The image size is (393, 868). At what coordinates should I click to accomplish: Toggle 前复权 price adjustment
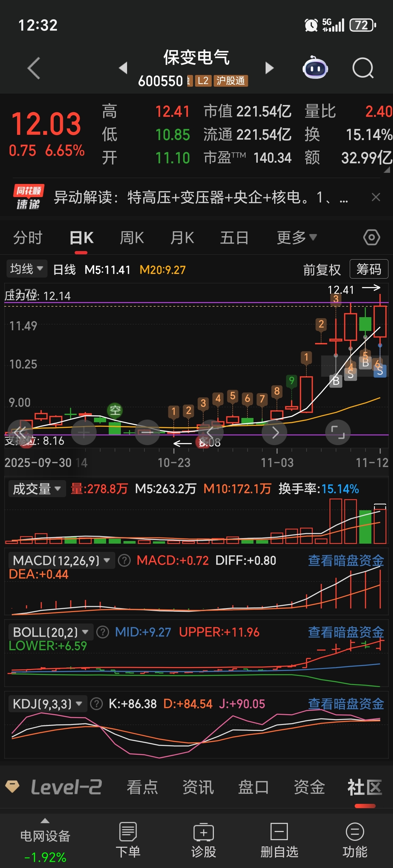point(322,270)
